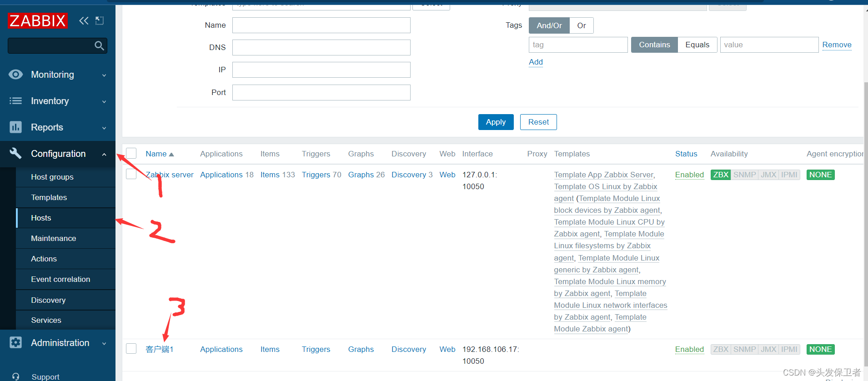
Task: Click the NONE encryption badge for Zabbix server
Action: click(x=820, y=175)
